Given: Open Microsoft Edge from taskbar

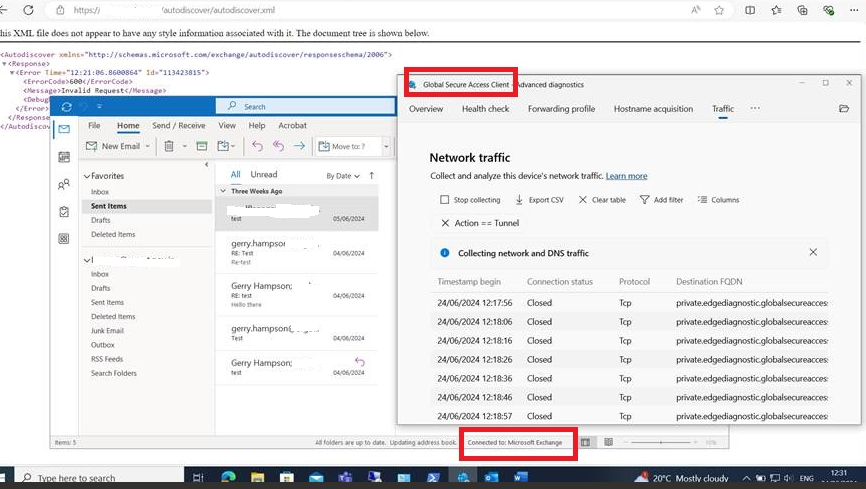Looking at the screenshot, I should (x=228, y=477).
